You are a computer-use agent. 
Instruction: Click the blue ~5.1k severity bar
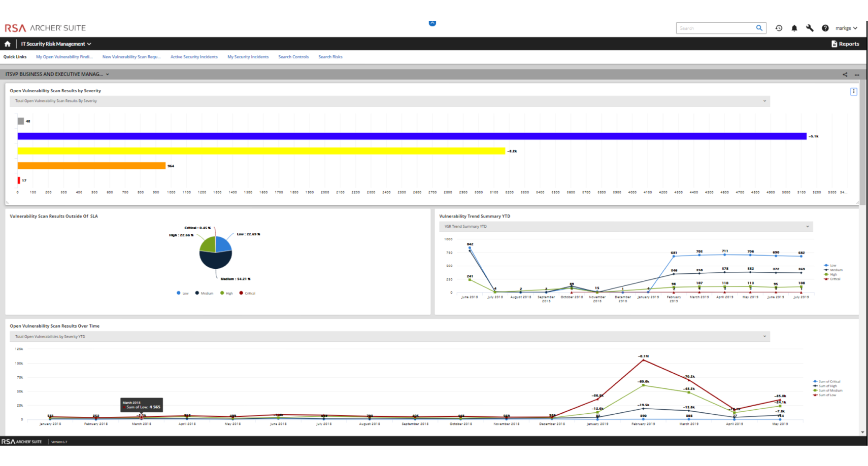[x=412, y=136]
